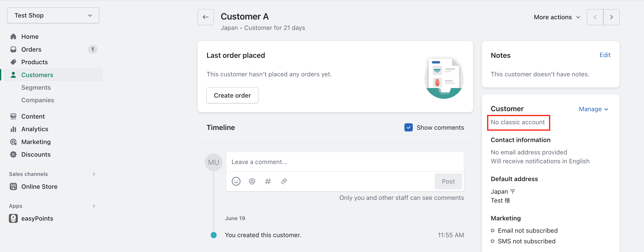
Task: Select the Discounts icon
Action: [x=14, y=154]
